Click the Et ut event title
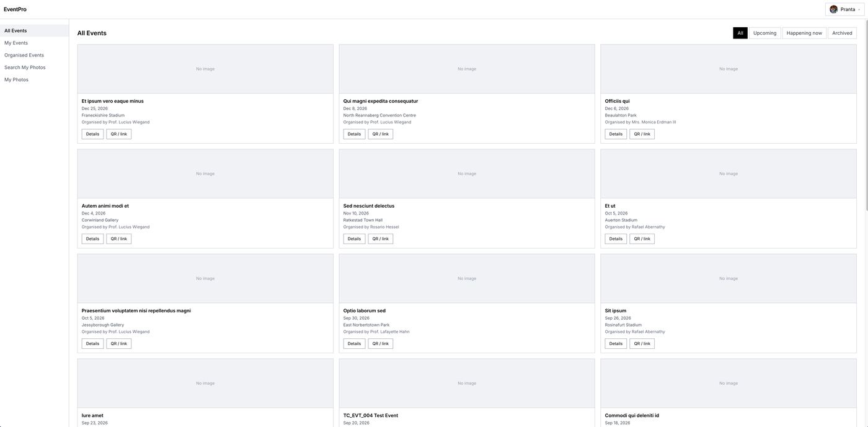Viewport: 868px width, 427px height. pos(610,206)
